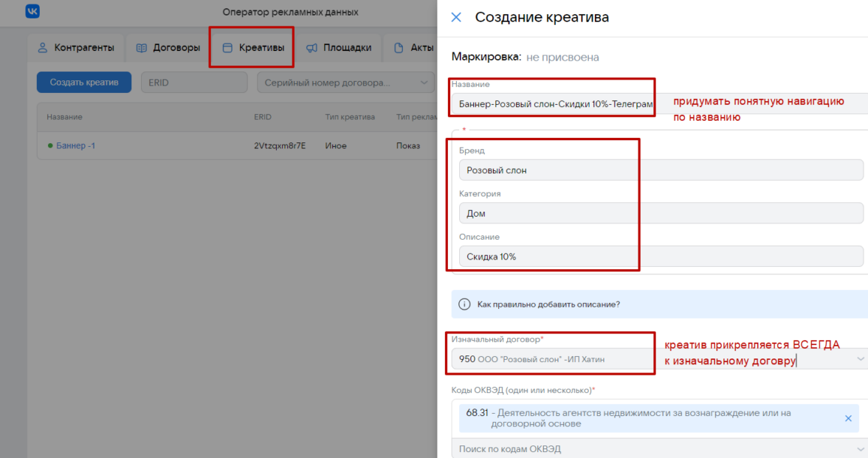Open the Акты tab
Image resolution: width=868 pixels, height=458 pixels.
(413, 48)
